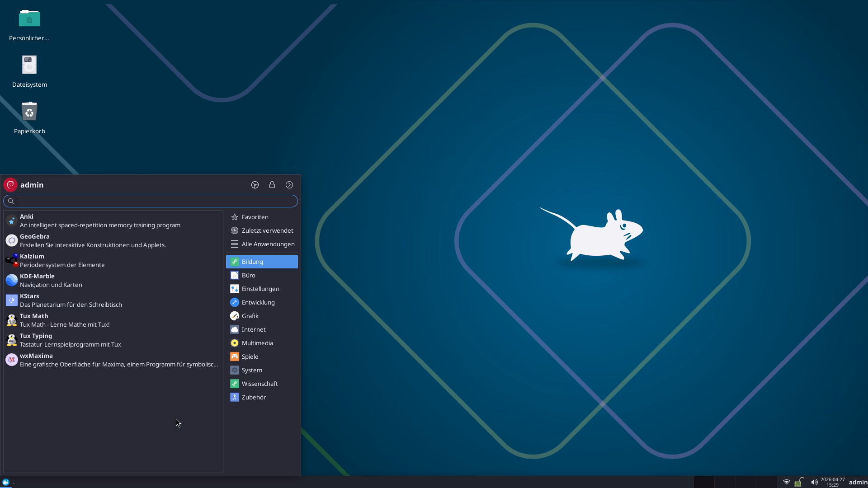Image resolution: width=868 pixels, height=488 pixels.
Task: Open the Multimedia category
Action: 262,343
